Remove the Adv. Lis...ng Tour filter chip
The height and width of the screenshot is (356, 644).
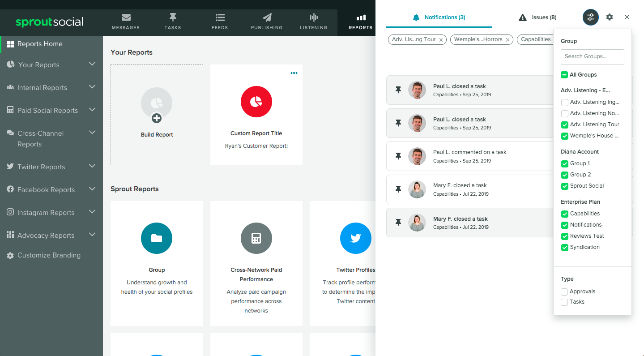(441, 40)
